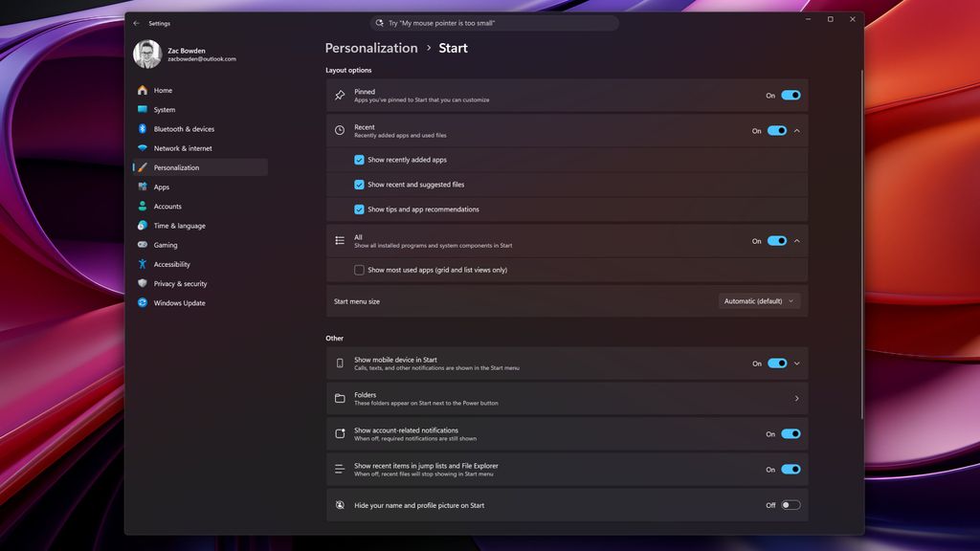This screenshot has width=980, height=551.
Task: Click the list icon in the All row
Action: point(340,240)
